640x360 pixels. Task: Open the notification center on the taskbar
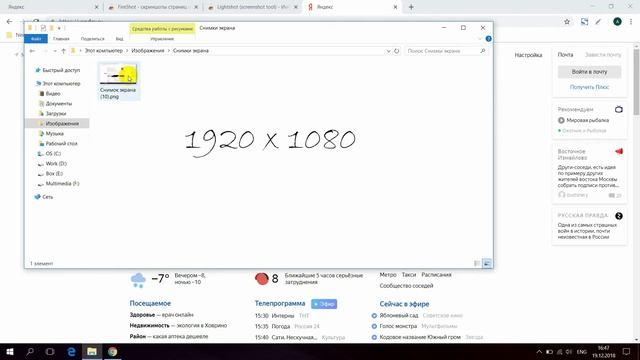pyautogui.click(x=627, y=351)
